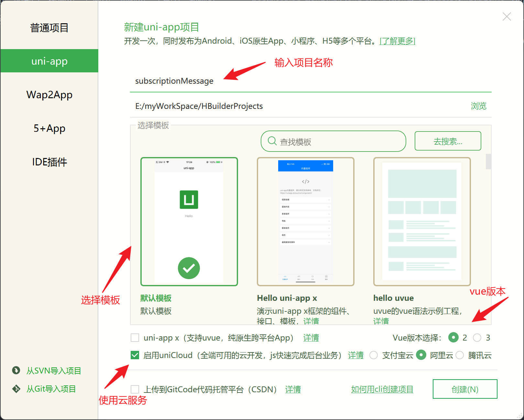The image size is (524, 420).
Task: Choose Vue version 2 radio button
Action: coord(453,338)
